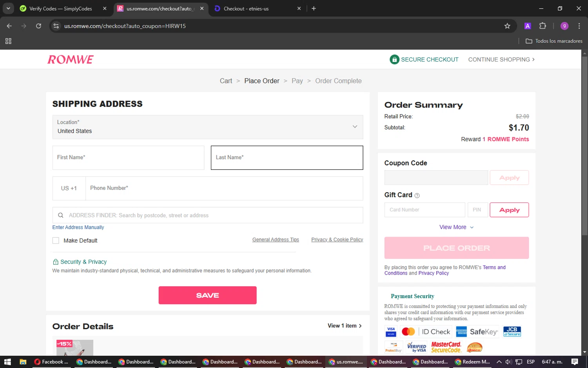Viewport: 588px width, 368px height.
Task: Open the taskbar notification center icon
Action: (575, 362)
